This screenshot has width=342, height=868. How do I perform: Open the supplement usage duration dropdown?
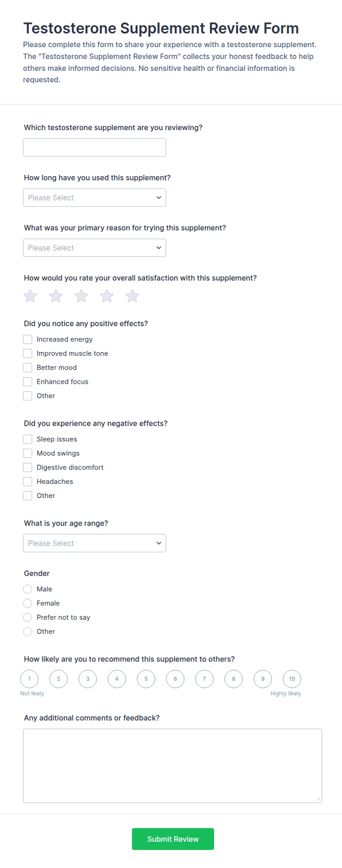(x=95, y=198)
